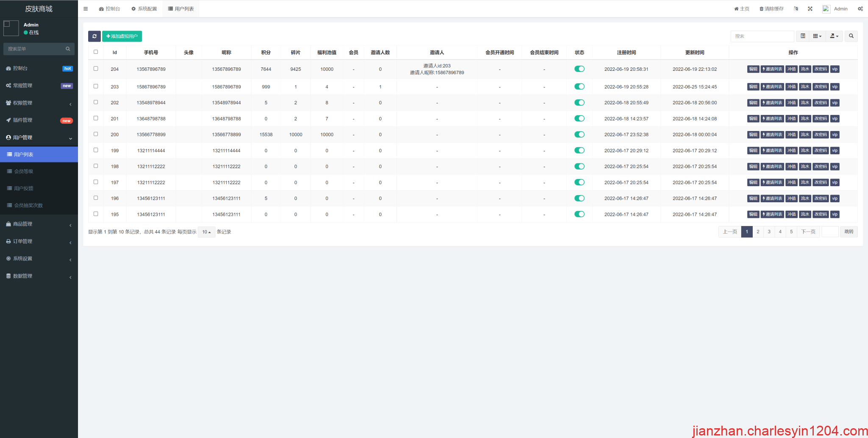868x438 pixels.
Task: Check the checkbox for user 203
Action: click(x=96, y=86)
